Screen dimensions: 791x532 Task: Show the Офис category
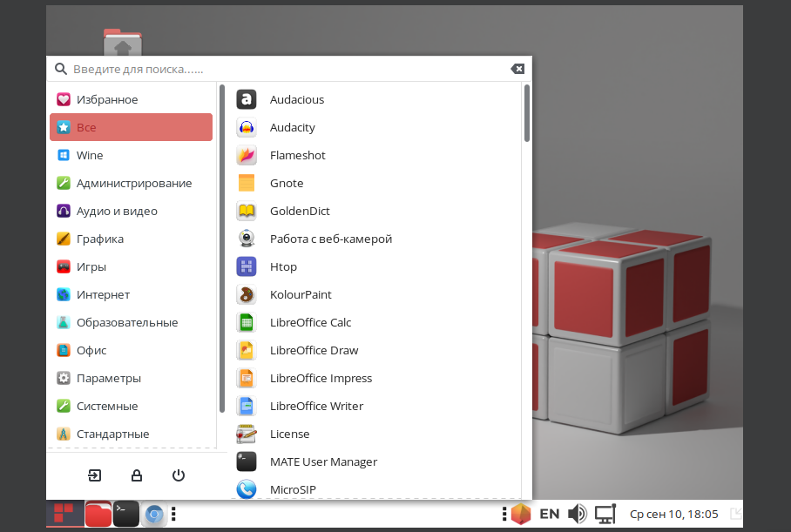tap(132, 350)
